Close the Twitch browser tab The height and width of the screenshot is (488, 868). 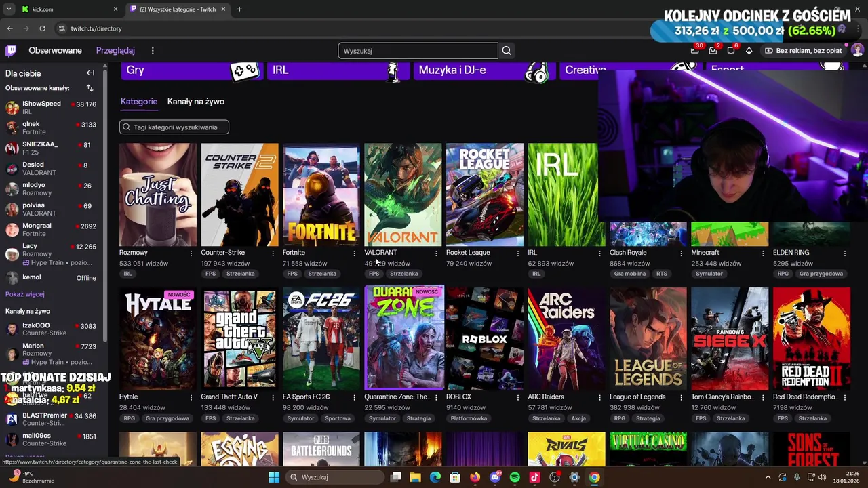coord(223,9)
